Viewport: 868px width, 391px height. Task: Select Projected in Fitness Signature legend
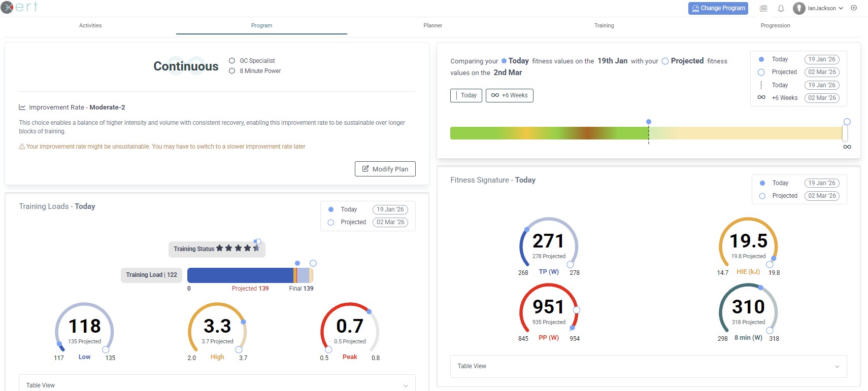(x=762, y=196)
